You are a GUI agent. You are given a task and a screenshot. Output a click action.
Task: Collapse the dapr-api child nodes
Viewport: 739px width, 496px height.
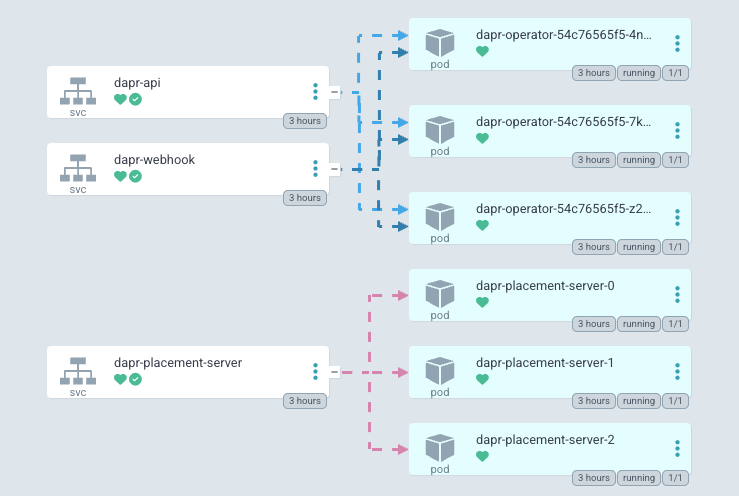[x=336, y=93]
